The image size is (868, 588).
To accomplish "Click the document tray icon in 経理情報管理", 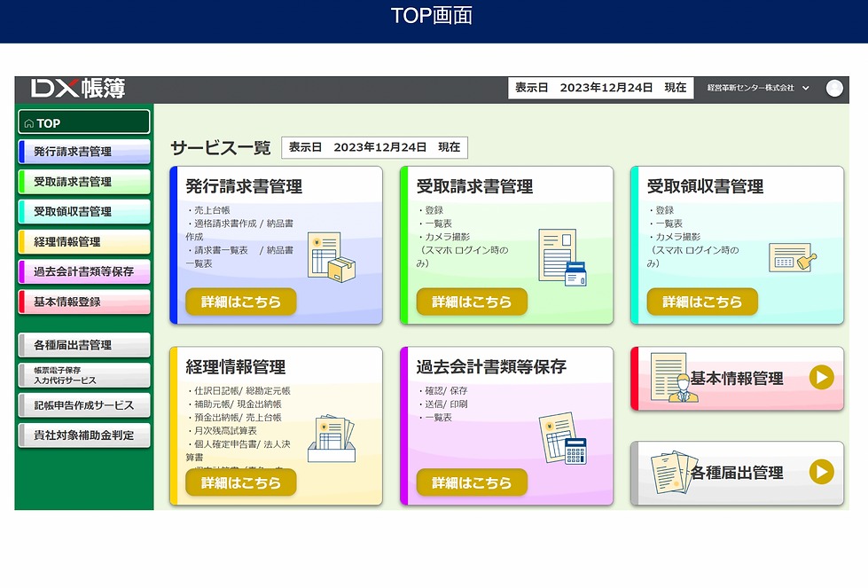I will [x=331, y=438].
